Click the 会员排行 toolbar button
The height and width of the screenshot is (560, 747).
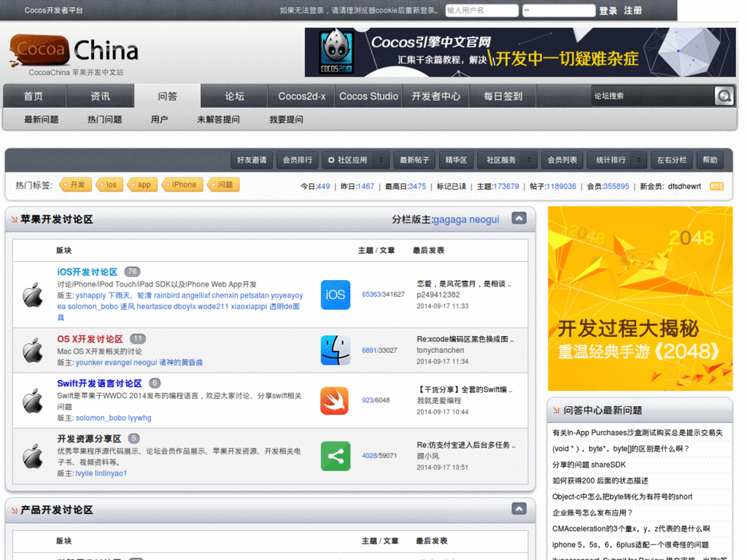pos(298,160)
